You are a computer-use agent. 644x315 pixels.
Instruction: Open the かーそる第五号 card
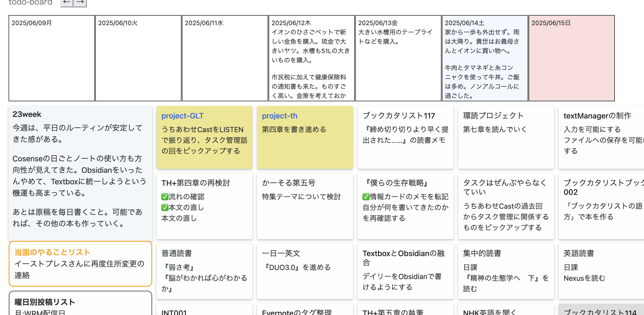coord(305,206)
